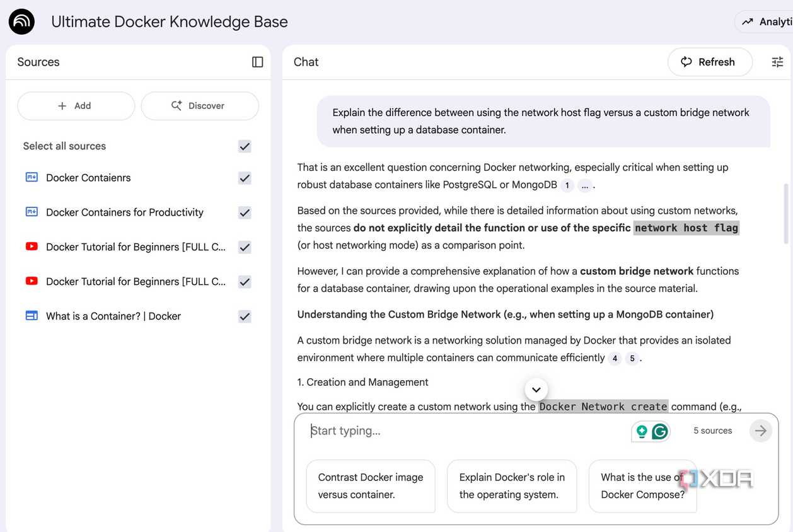Expand the additional citations ellipsis marker
Image resolution: width=793 pixels, height=532 pixels.
[x=584, y=185]
